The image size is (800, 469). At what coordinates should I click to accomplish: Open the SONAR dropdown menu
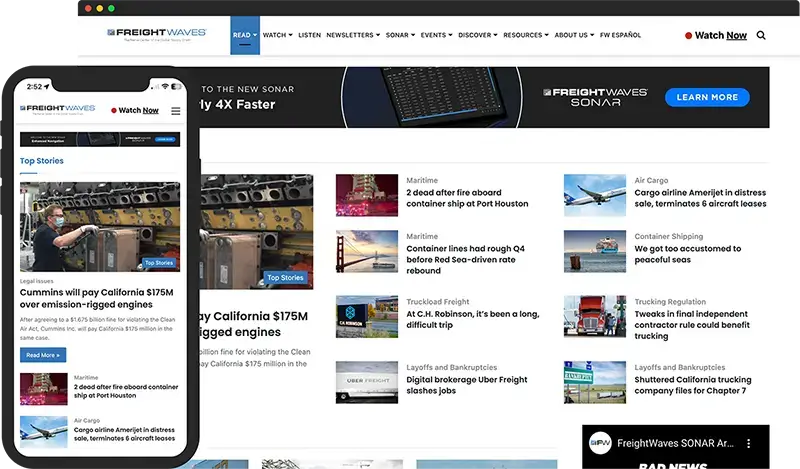[400, 35]
